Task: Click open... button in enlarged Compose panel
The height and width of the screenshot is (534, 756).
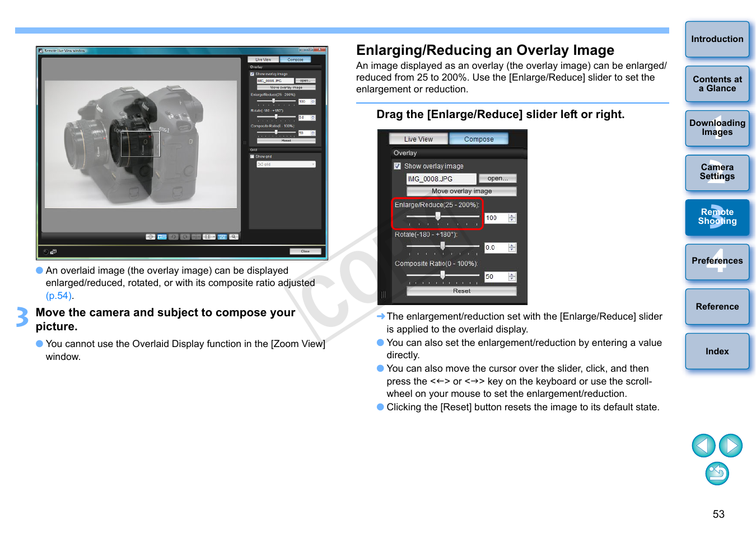Action: [497, 179]
